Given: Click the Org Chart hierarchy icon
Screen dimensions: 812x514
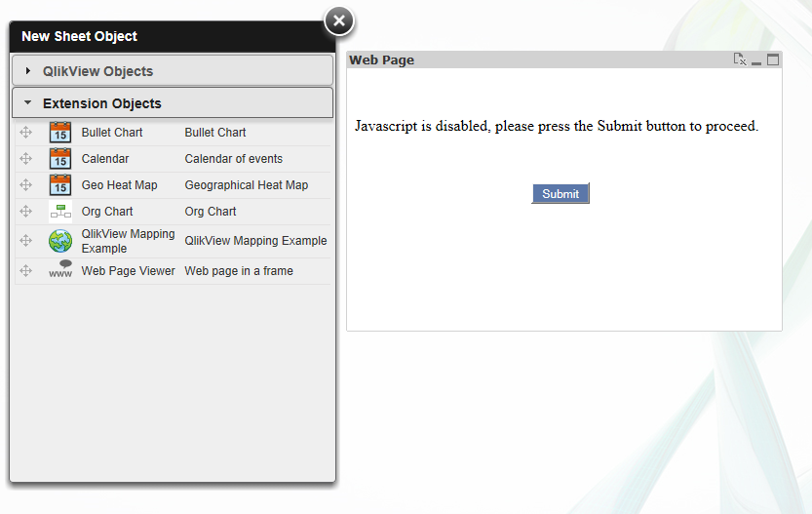Looking at the screenshot, I should click(60, 212).
